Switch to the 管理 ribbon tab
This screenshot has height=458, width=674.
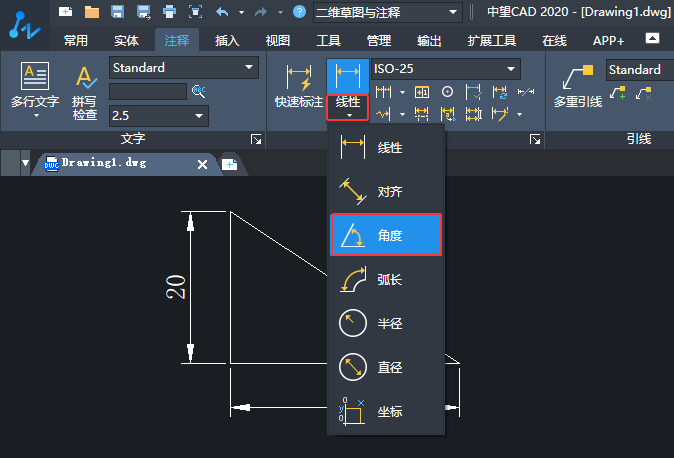tap(379, 40)
